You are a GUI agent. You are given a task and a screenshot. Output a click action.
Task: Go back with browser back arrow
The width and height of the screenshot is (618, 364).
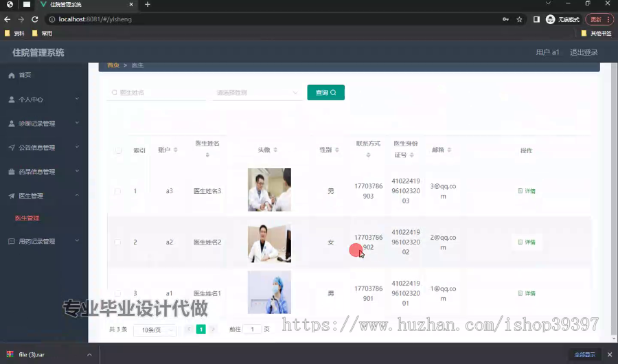click(x=7, y=19)
